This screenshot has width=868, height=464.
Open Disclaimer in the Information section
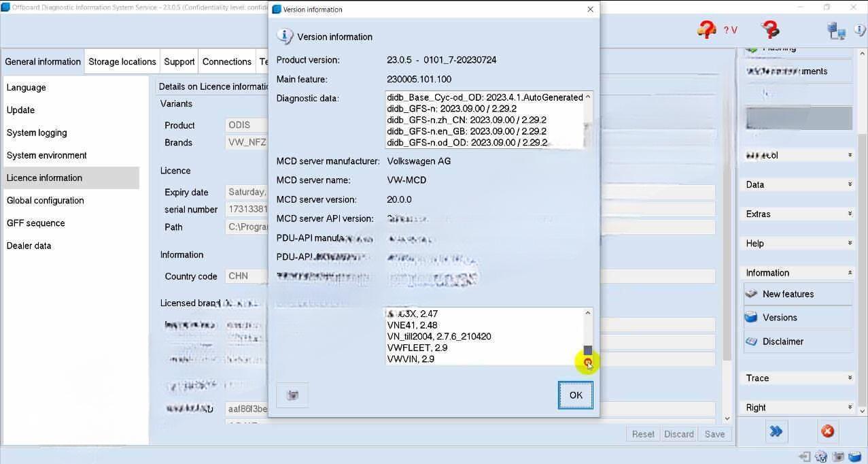pos(798,342)
